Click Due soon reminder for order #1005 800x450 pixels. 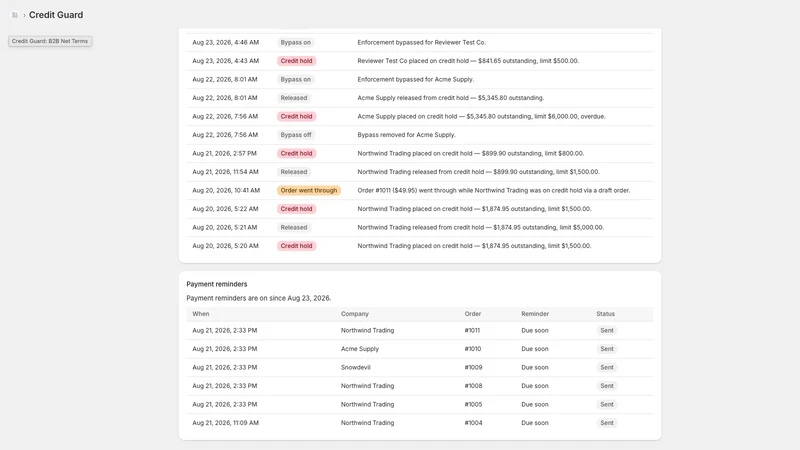[x=535, y=405]
